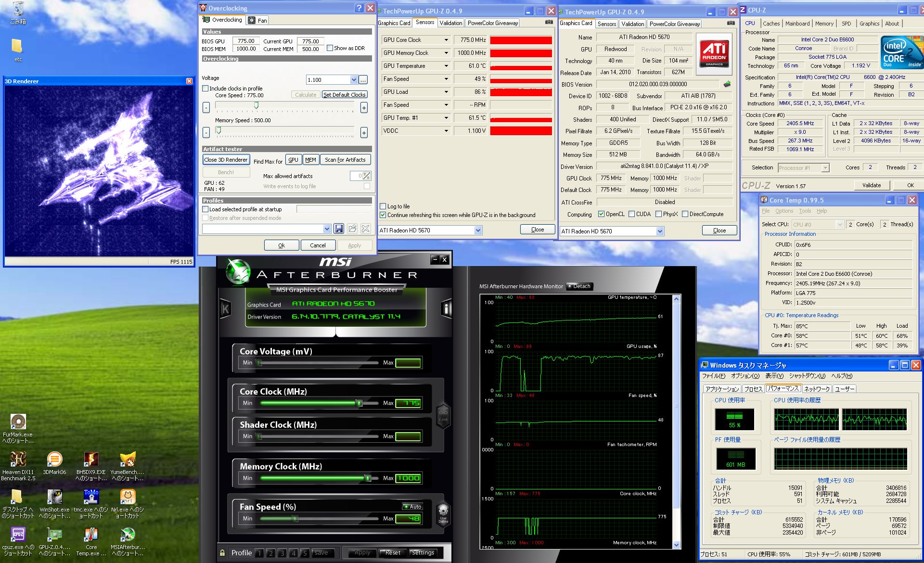Open the Mainboard tab in CPU-Z
The image size is (924, 563).
pyautogui.click(x=797, y=24)
